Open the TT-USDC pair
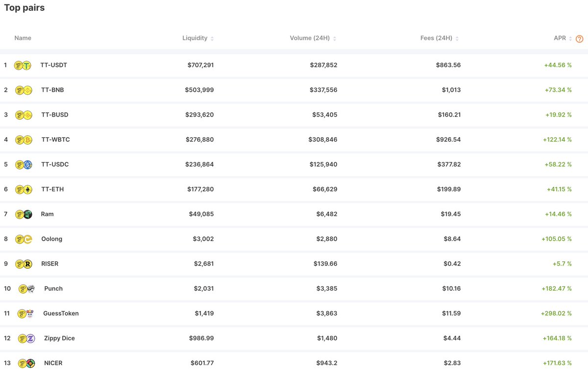Viewport: 588px width, 373px height. (55, 165)
